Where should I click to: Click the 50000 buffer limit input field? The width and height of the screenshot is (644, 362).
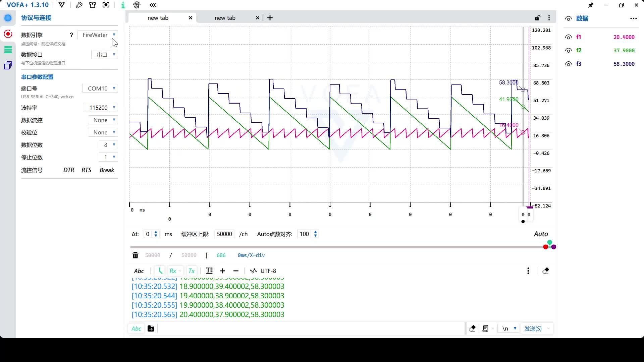(224, 234)
